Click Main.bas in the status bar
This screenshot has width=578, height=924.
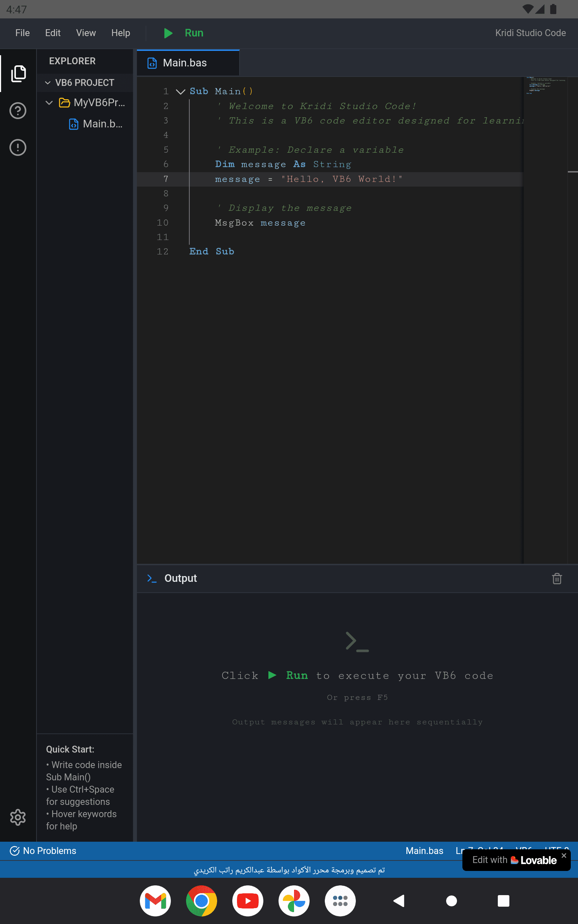424,851
